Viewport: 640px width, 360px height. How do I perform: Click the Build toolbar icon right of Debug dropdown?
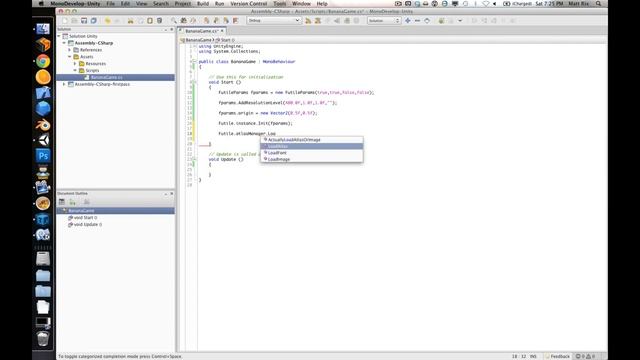tap(308, 20)
